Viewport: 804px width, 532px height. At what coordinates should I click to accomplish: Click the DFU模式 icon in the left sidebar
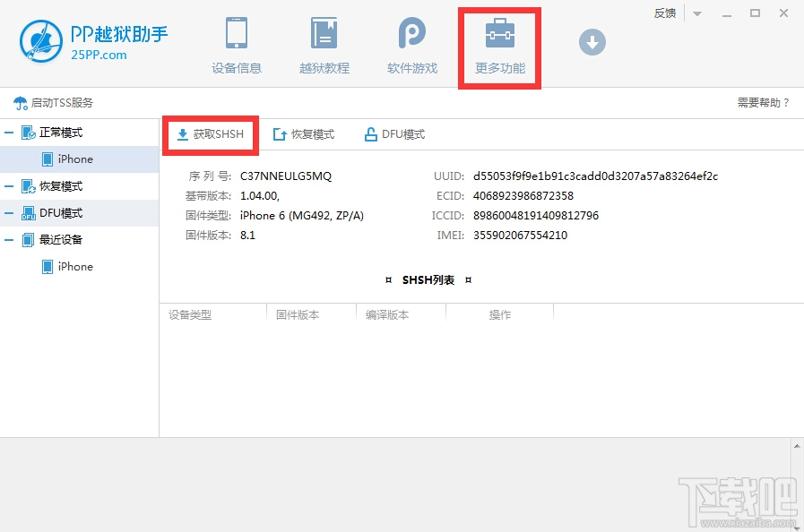click(x=29, y=212)
